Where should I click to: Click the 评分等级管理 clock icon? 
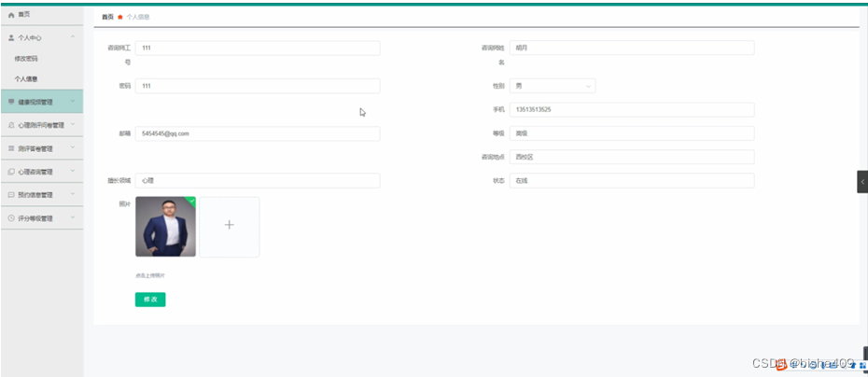coord(11,218)
